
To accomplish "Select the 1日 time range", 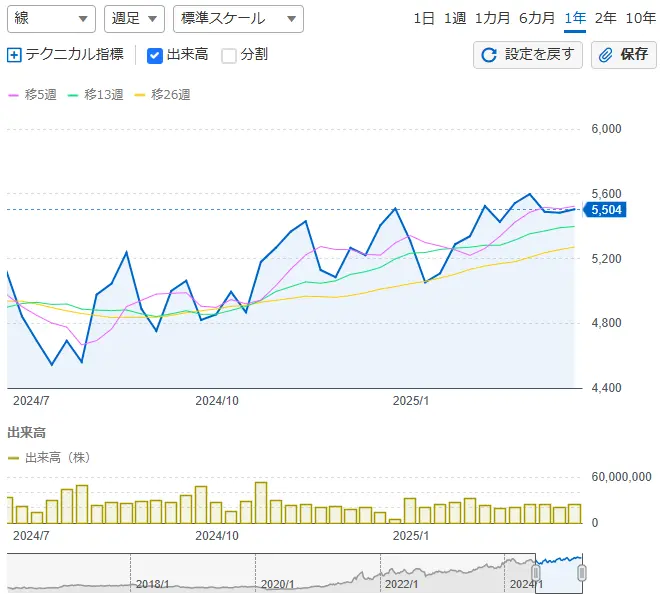I will coord(423,19).
